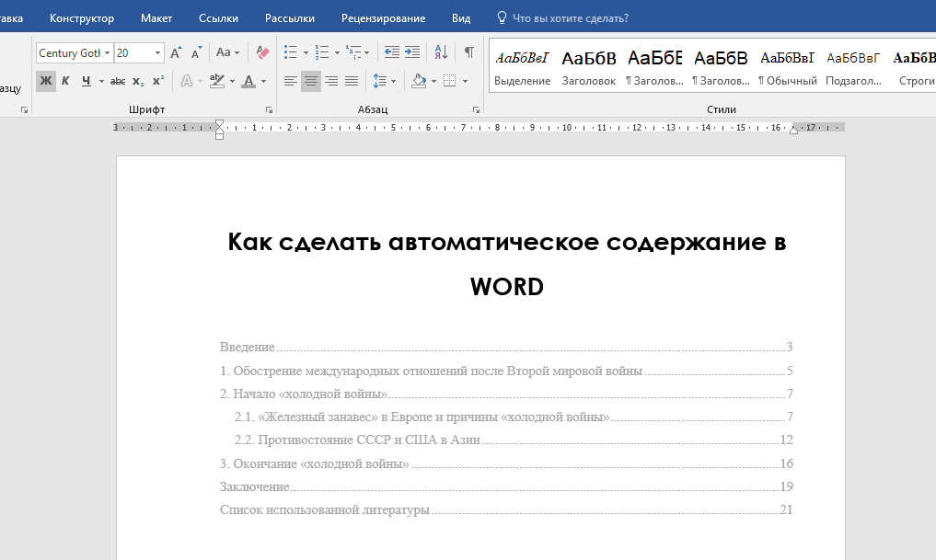Apply the Обычный style
The height and width of the screenshot is (560, 936).
pyautogui.click(x=787, y=67)
